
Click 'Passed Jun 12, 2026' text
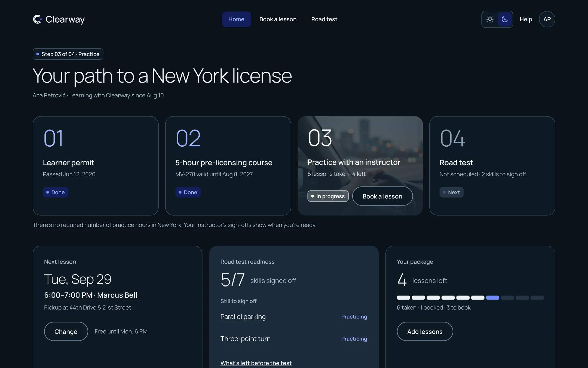click(x=69, y=174)
